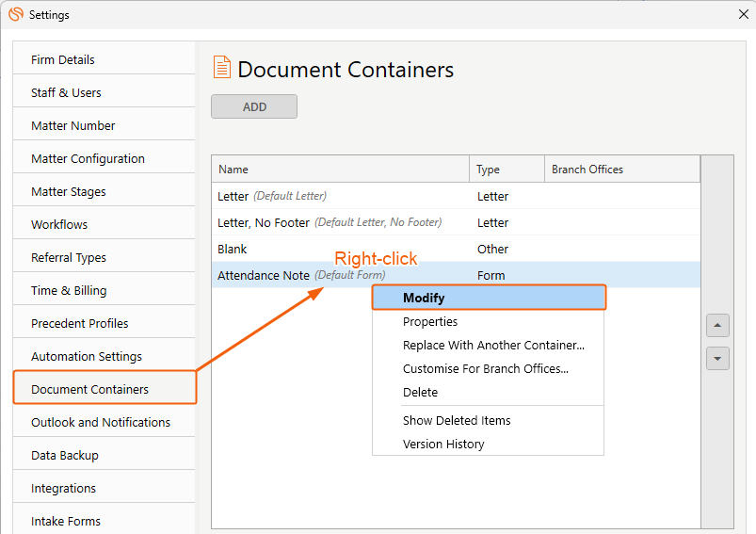Select Properties in the context menu
The height and width of the screenshot is (534, 756).
430,321
